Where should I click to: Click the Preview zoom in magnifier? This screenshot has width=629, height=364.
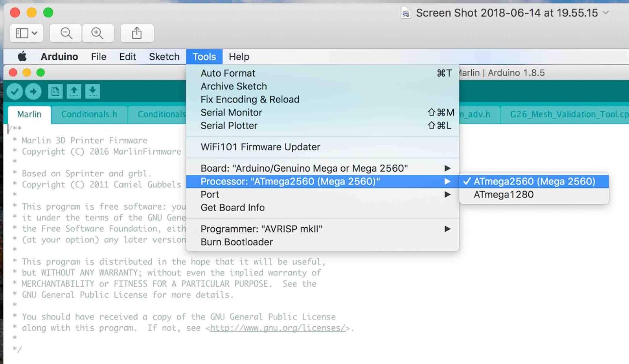pyautogui.click(x=97, y=33)
